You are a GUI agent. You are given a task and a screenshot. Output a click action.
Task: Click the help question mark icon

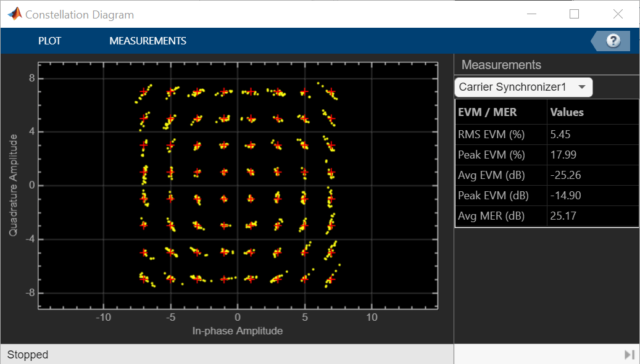(613, 41)
